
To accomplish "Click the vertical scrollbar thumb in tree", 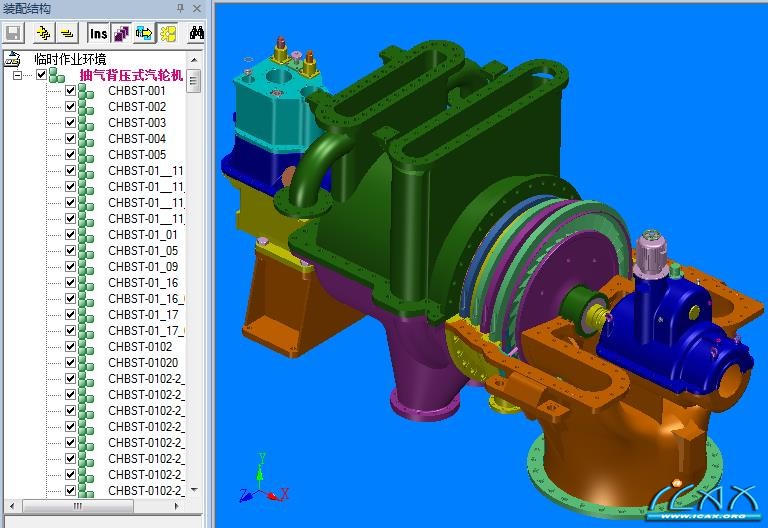I will pos(194,81).
